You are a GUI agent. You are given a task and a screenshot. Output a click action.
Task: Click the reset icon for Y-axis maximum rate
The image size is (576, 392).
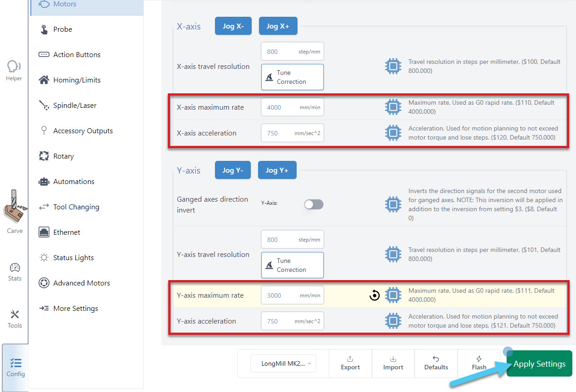point(374,295)
